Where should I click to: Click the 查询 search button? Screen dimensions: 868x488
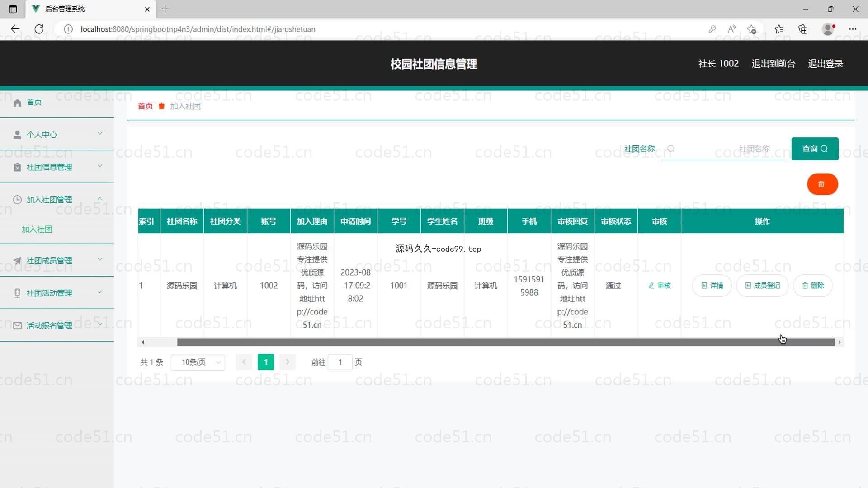point(815,149)
